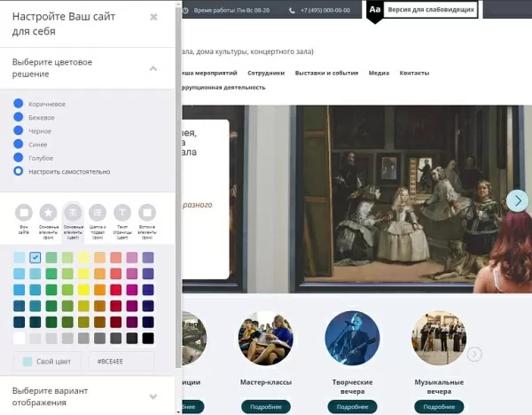Open the 'Выставки и события' menu item
Screen dimensions: 532x415
coord(326,73)
